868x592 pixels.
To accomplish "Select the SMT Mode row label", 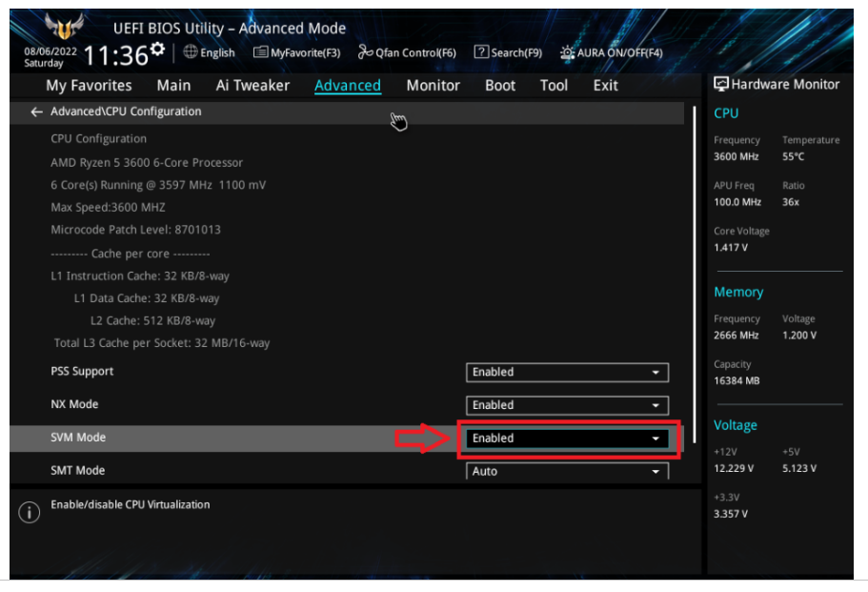I will click(x=77, y=471).
